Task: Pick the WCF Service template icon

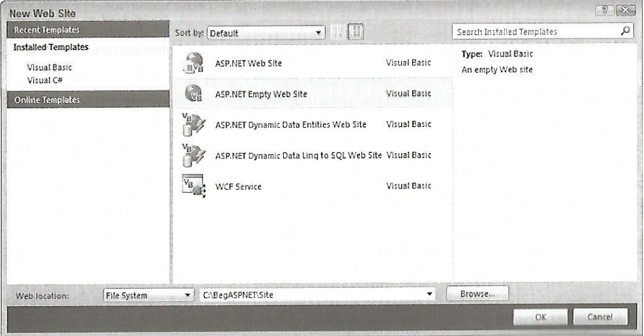Action: (x=193, y=186)
